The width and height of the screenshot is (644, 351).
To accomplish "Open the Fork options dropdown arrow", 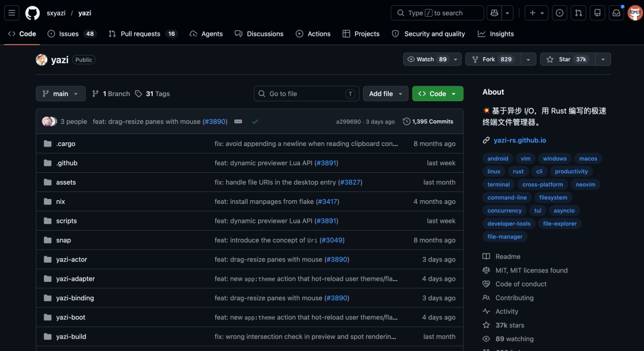I will click(528, 59).
